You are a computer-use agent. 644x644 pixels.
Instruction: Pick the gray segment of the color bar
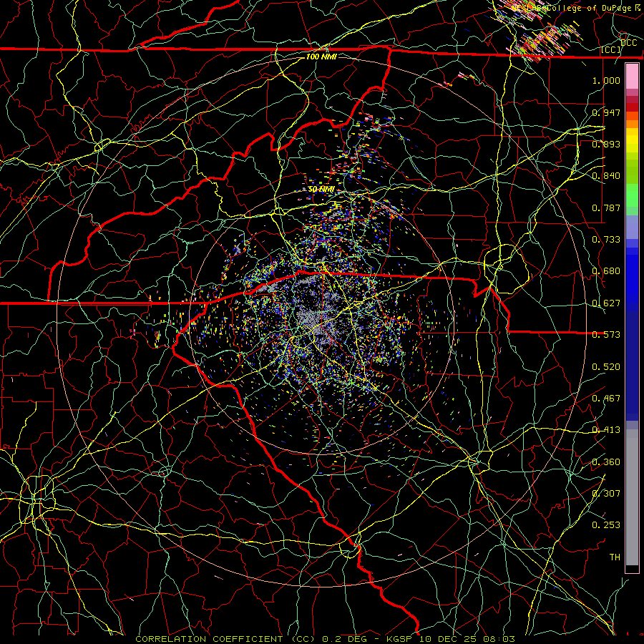pyautogui.click(x=632, y=497)
